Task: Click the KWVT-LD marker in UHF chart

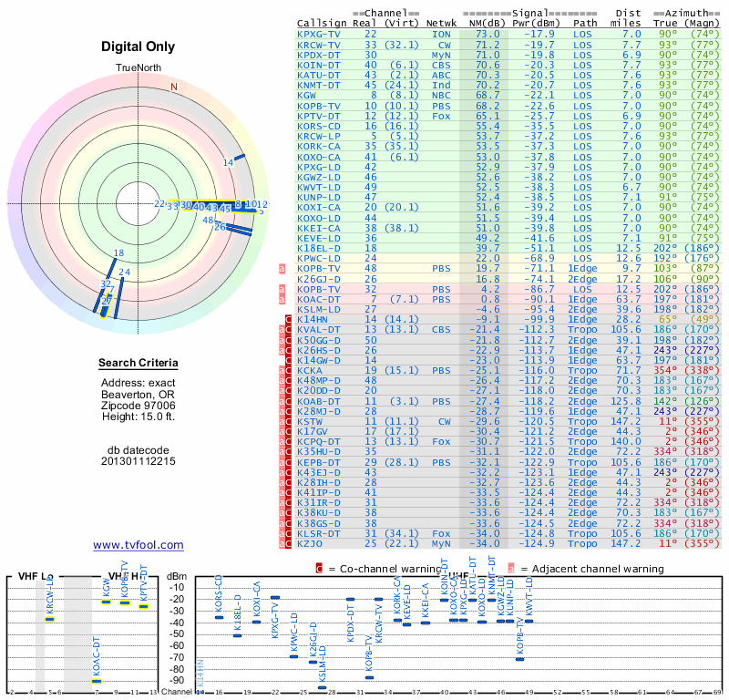Action: coord(529,621)
